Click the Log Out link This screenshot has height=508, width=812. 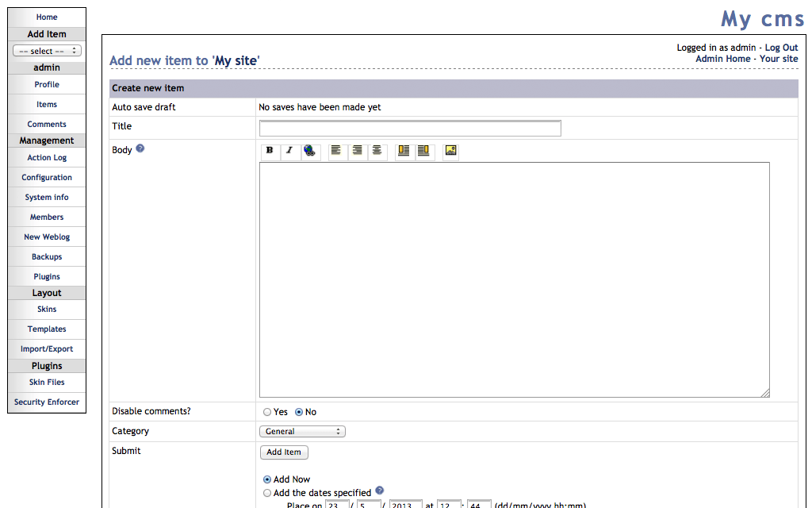coord(781,48)
